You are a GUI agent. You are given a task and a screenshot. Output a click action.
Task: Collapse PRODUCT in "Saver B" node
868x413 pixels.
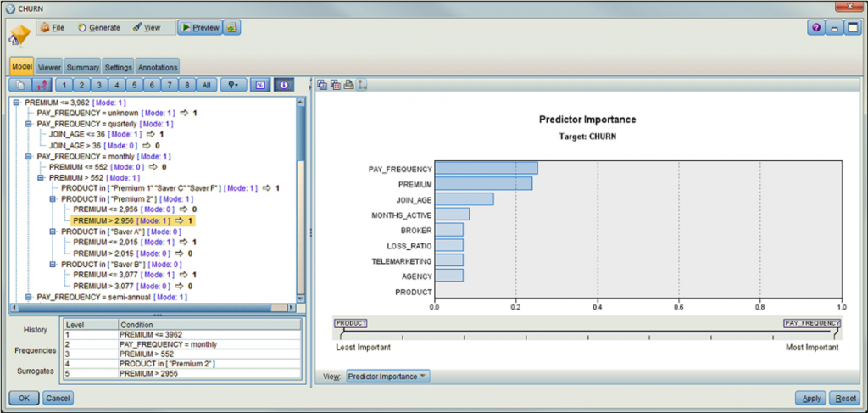tap(53, 265)
